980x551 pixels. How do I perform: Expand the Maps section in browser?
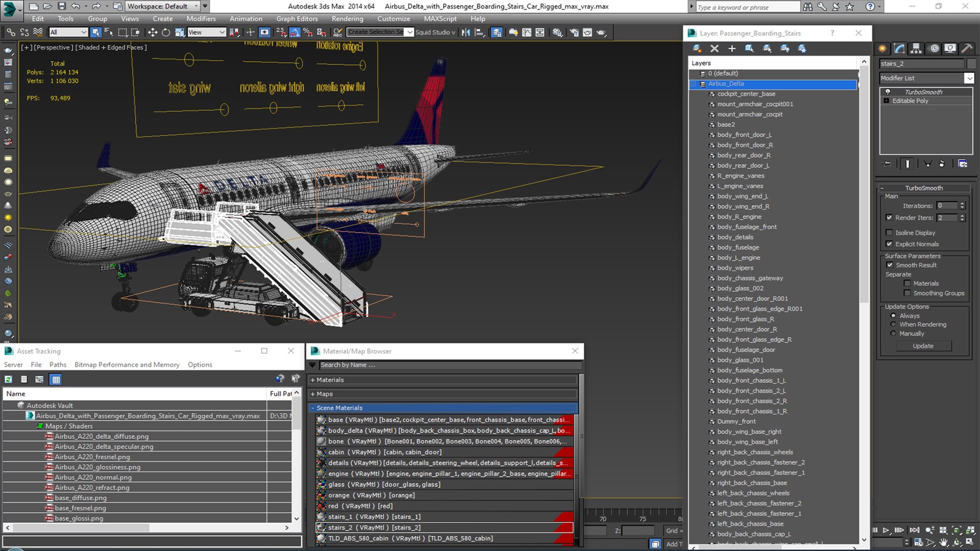coord(312,394)
